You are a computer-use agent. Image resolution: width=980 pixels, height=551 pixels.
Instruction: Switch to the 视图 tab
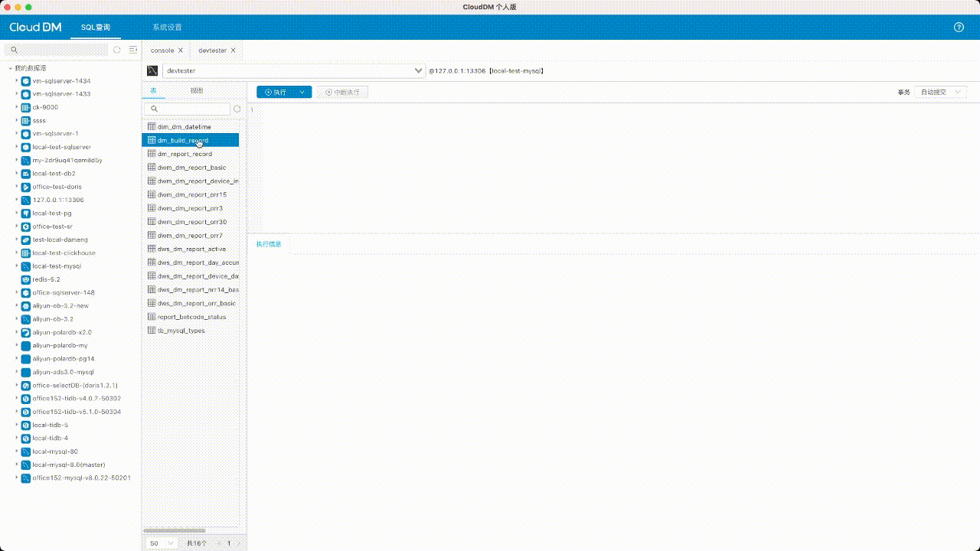click(197, 90)
